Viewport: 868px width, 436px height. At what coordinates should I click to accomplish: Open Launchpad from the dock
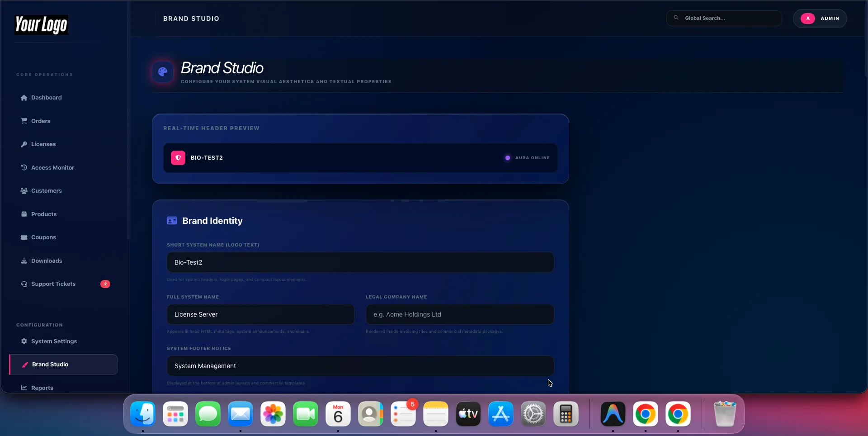pos(175,414)
